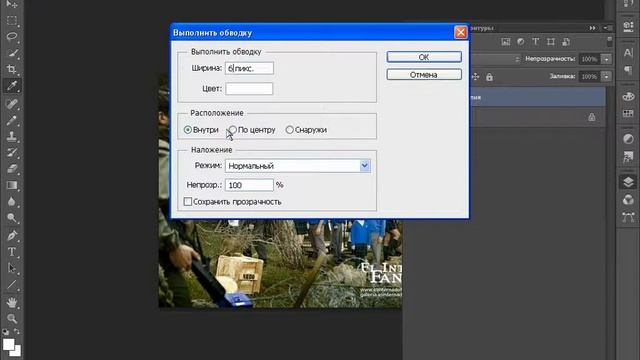Select the Clone Stamp tool
This screenshot has width=640, height=360.
point(12,136)
